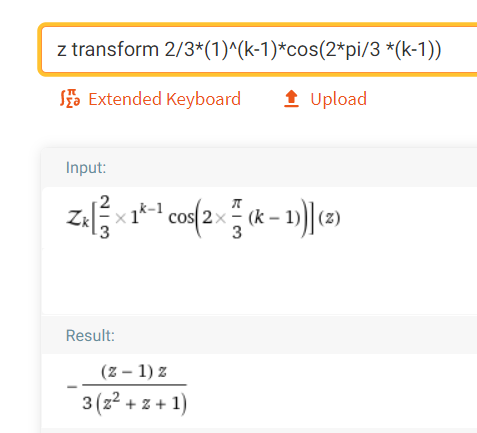This screenshot has width=477, height=433.
Task: Click the cos term in the Input formula
Action: pyautogui.click(x=182, y=218)
